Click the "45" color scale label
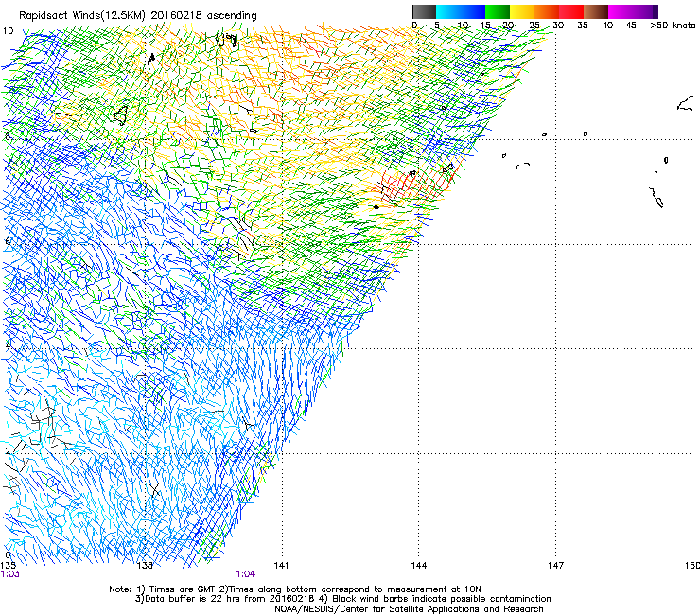Viewport: 700px width, 615px height. pos(631,26)
